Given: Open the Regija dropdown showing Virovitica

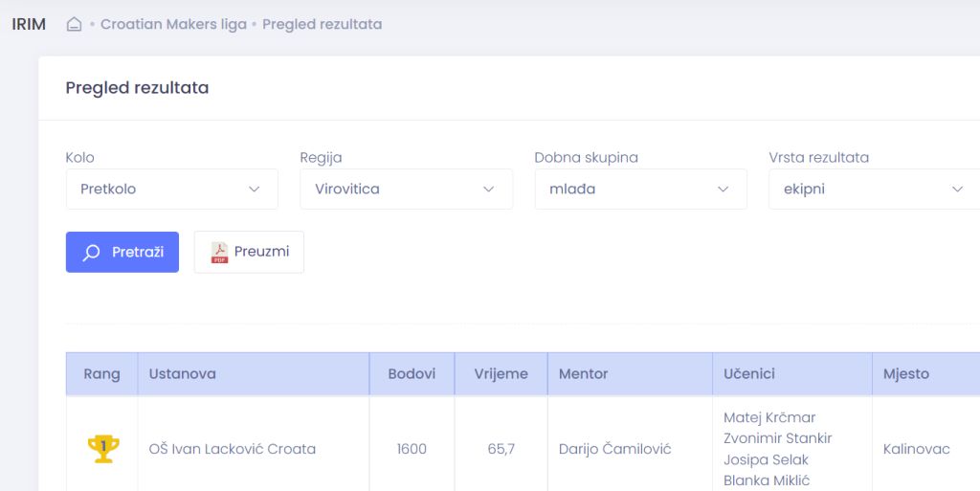Looking at the screenshot, I should (406, 190).
